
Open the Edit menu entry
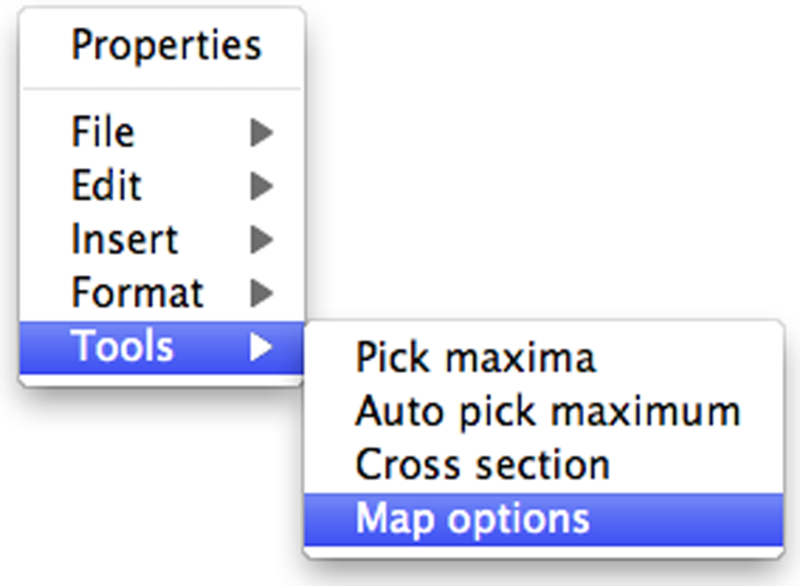point(105,186)
